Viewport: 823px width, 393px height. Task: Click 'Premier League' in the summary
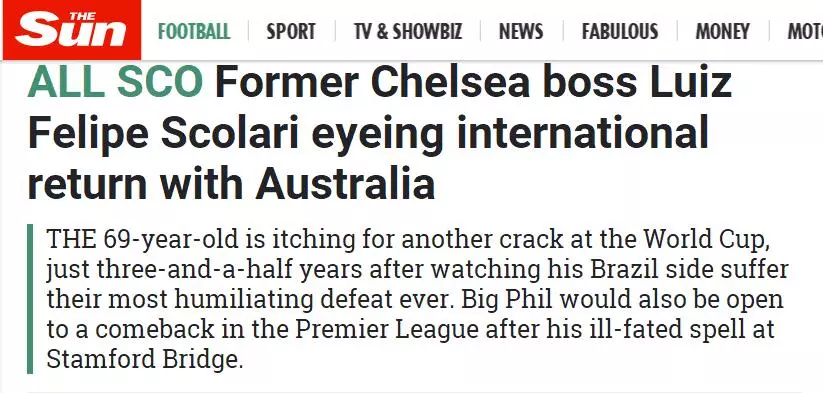coord(387,330)
